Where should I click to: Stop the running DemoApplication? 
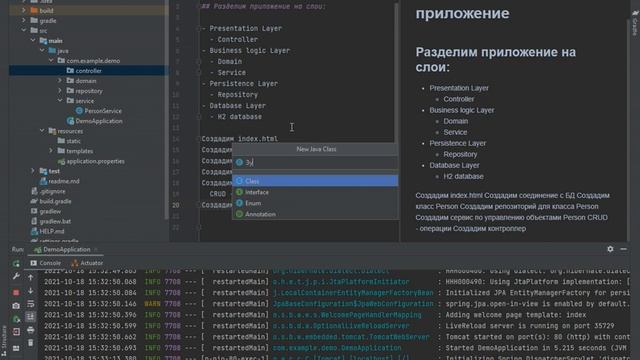[16, 292]
